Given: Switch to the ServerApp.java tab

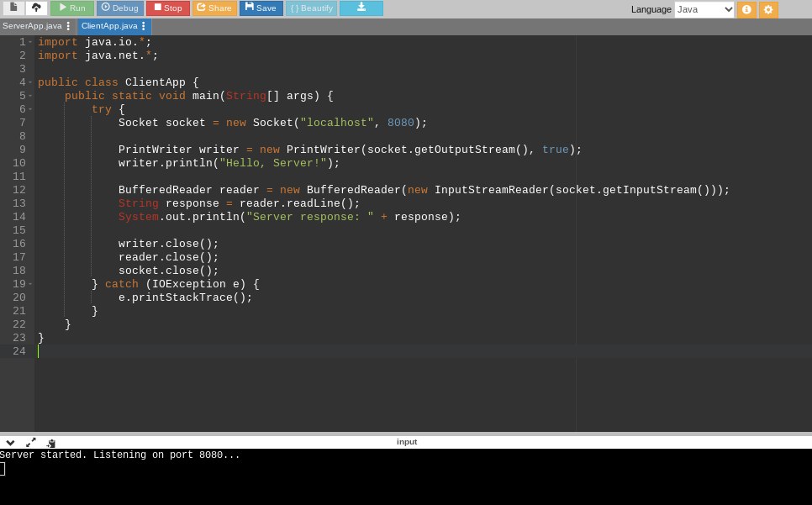Looking at the screenshot, I should tap(32, 26).
